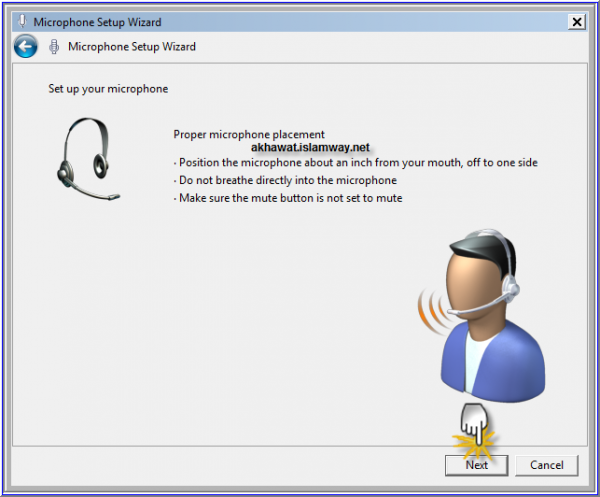Click the microphone icon beside the wizard header
Image resolution: width=600 pixels, height=497 pixels.
click(x=54, y=47)
